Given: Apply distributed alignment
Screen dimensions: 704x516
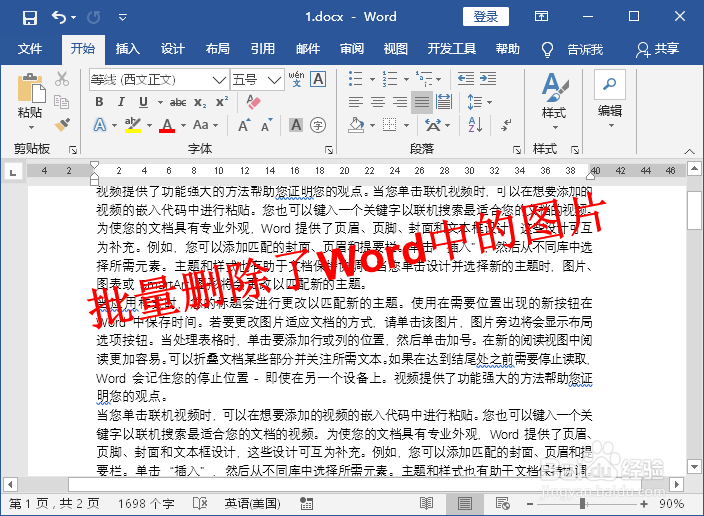Looking at the screenshot, I should point(444,102).
